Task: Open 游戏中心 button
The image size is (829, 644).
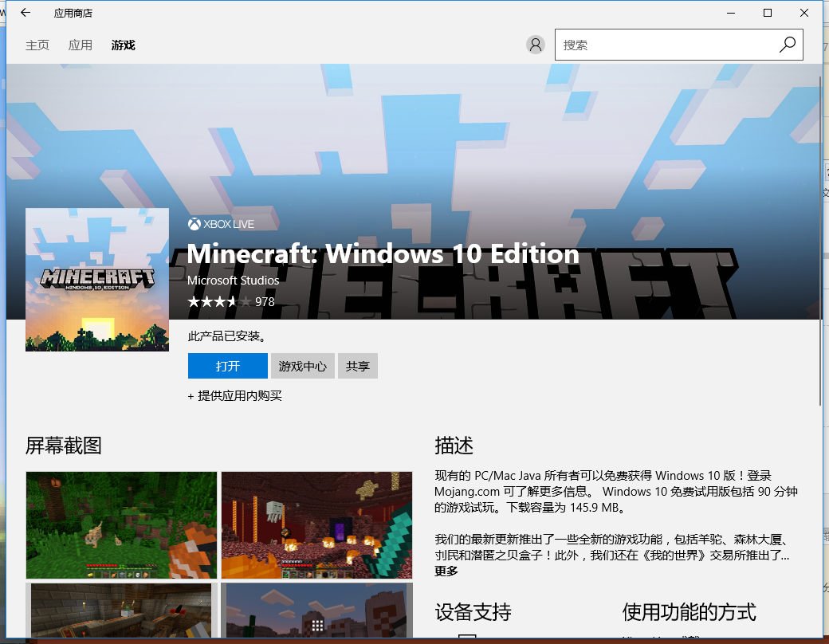Action: [x=302, y=366]
